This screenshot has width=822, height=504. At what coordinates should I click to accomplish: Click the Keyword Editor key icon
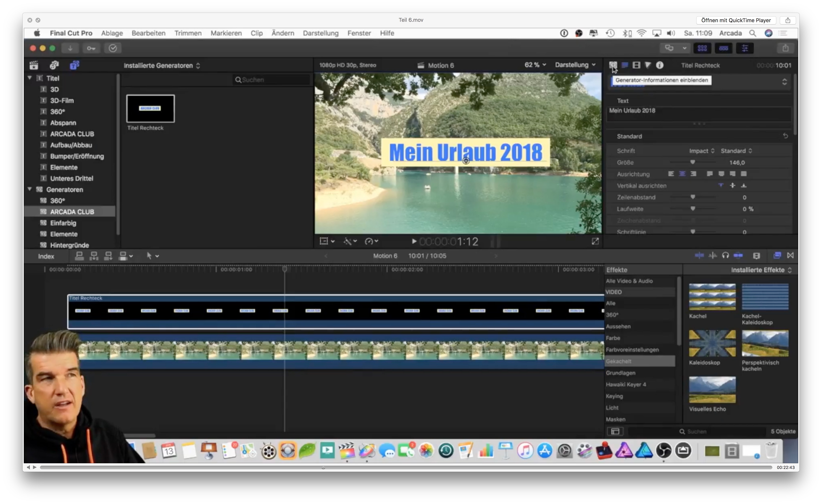tap(91, 48)
